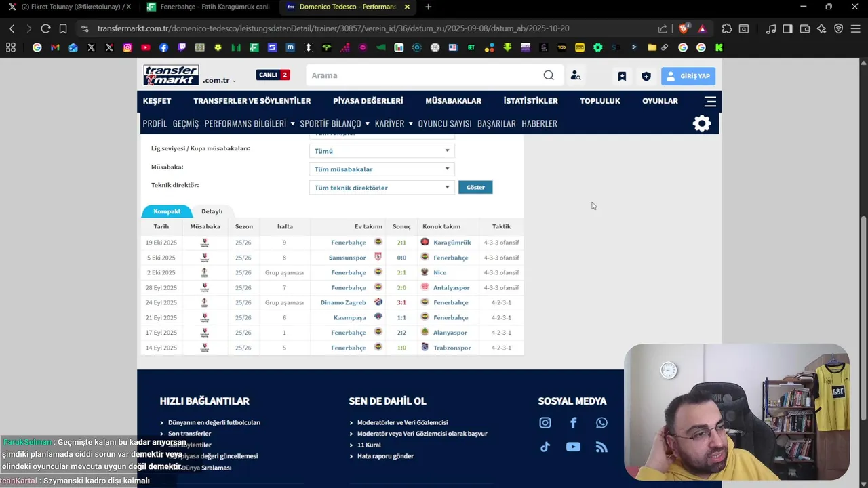Viewport: 868px width, 488px height.
Task: Open the 11 Kural footer link
Action: point(369,445)
